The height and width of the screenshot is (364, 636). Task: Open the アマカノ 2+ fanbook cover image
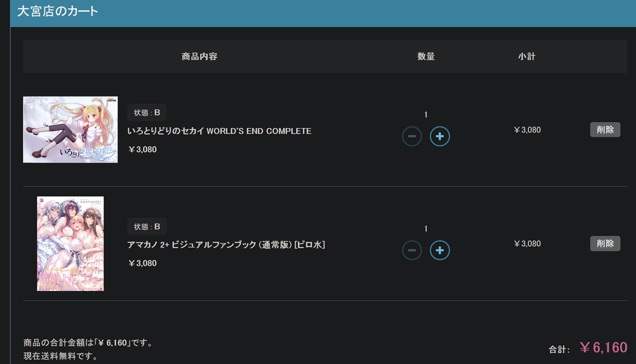pos(70,244)
